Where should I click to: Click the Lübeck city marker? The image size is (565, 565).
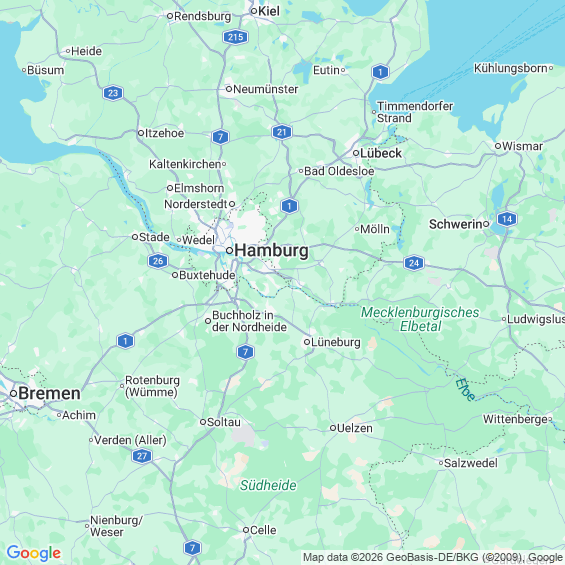(x=356, y=153)
